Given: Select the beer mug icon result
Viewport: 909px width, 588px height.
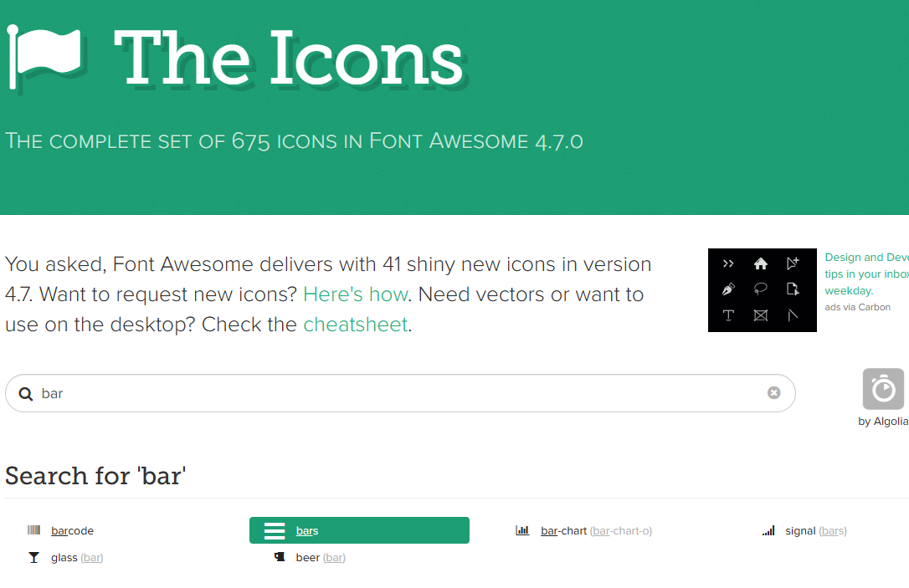Looking at the screenshot, I should coord(280,556).
